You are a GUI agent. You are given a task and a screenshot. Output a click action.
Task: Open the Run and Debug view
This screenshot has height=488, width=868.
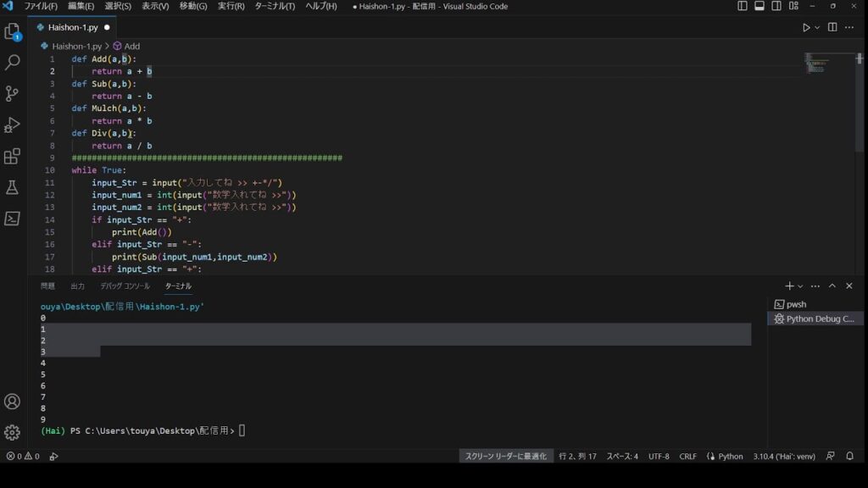(13, 125)
